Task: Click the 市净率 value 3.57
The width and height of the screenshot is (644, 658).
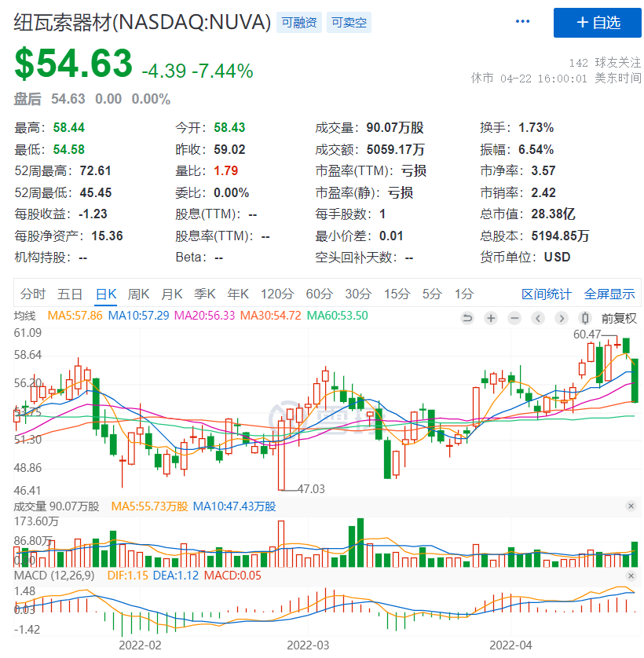Action: 543,171
